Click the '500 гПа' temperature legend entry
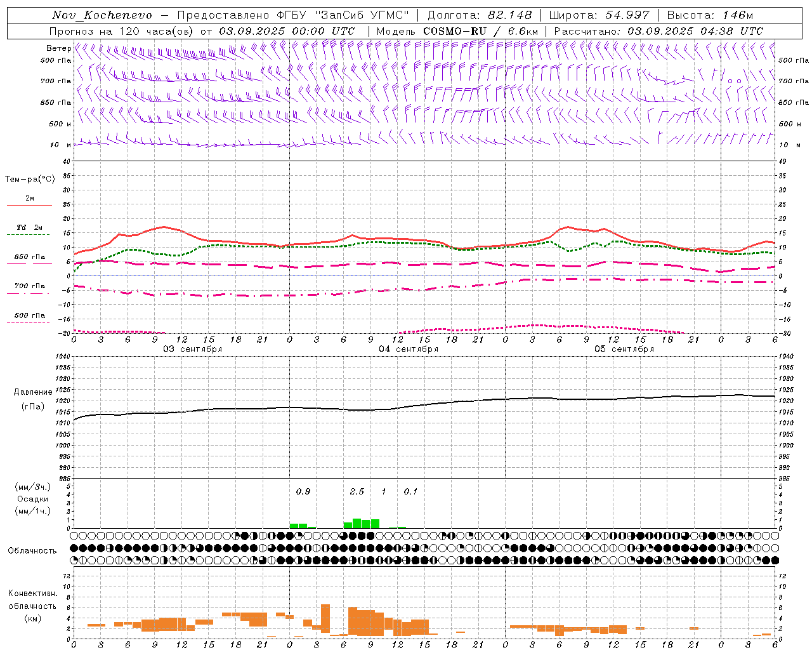The height and width of the screenshot is (650, 812). [30, 315]
